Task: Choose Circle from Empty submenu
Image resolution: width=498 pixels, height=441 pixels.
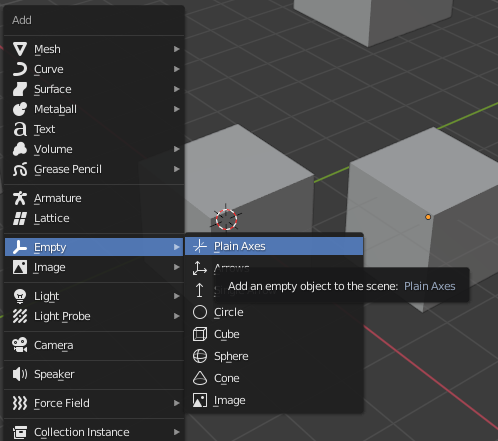Action: click(274, 312)
